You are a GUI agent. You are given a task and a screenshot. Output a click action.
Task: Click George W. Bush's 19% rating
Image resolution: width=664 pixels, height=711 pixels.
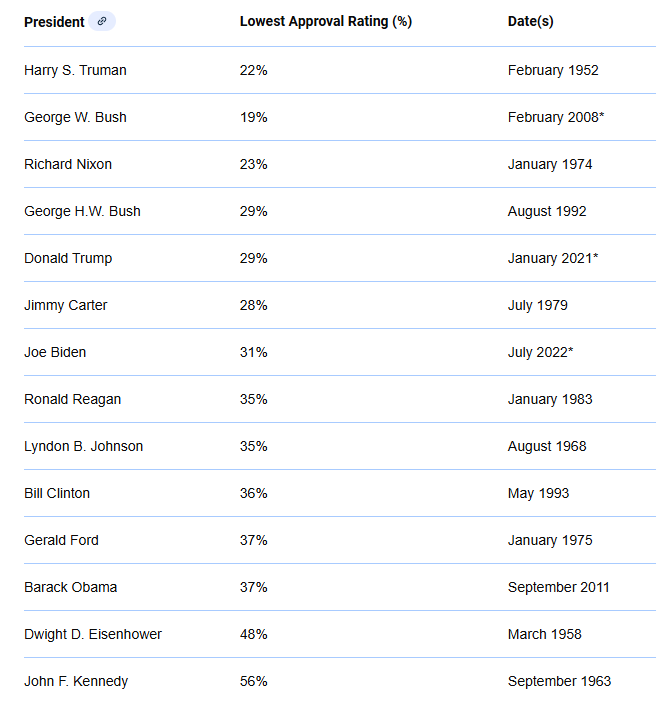[253, 117]
